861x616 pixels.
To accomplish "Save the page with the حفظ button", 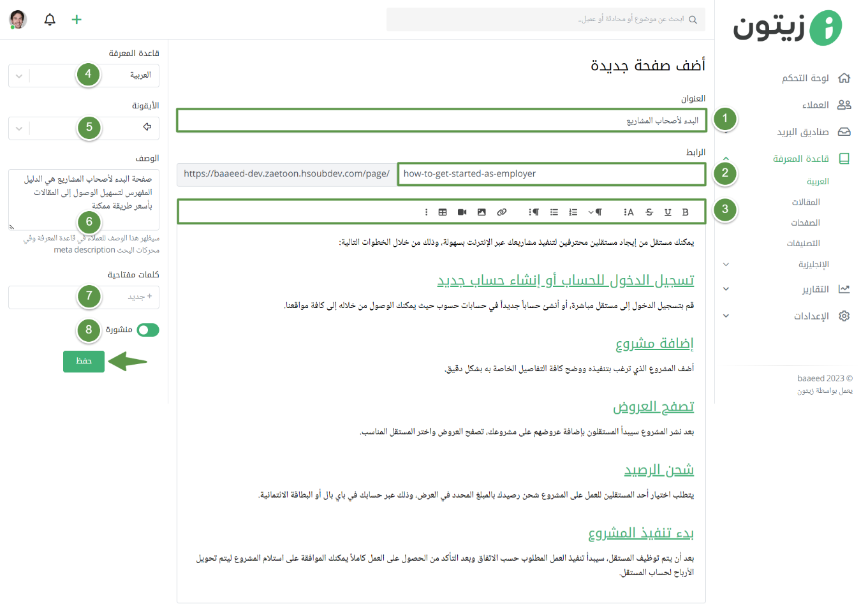I will click(84, 362).
